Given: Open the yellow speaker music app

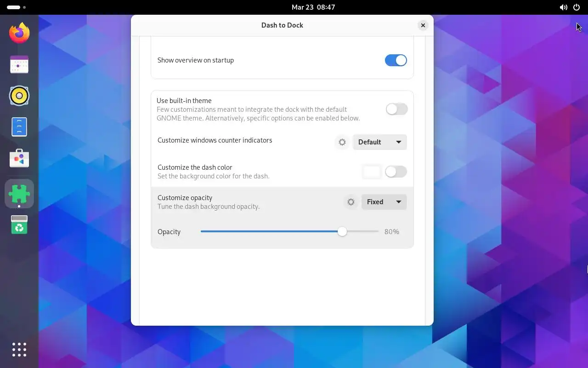Looking at the screenshot, I should (19, 96).
